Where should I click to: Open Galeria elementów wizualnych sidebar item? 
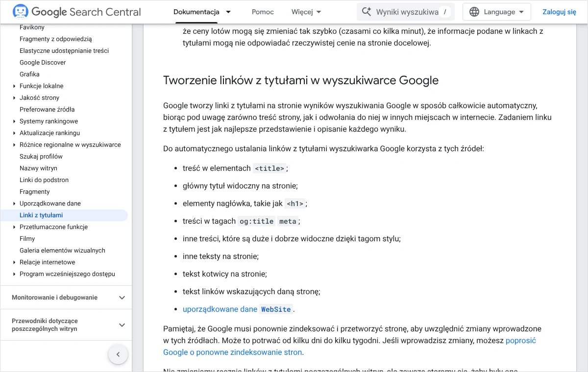[x=62, y=251]
